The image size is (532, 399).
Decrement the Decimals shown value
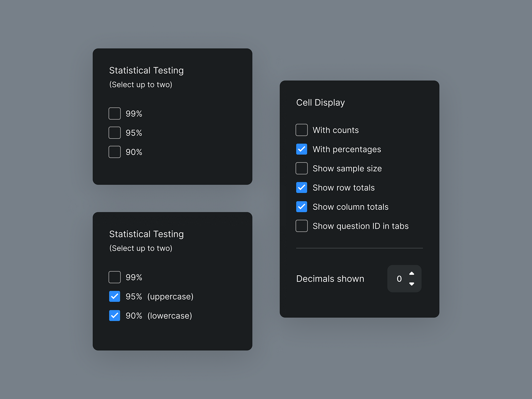coord(412,284)
